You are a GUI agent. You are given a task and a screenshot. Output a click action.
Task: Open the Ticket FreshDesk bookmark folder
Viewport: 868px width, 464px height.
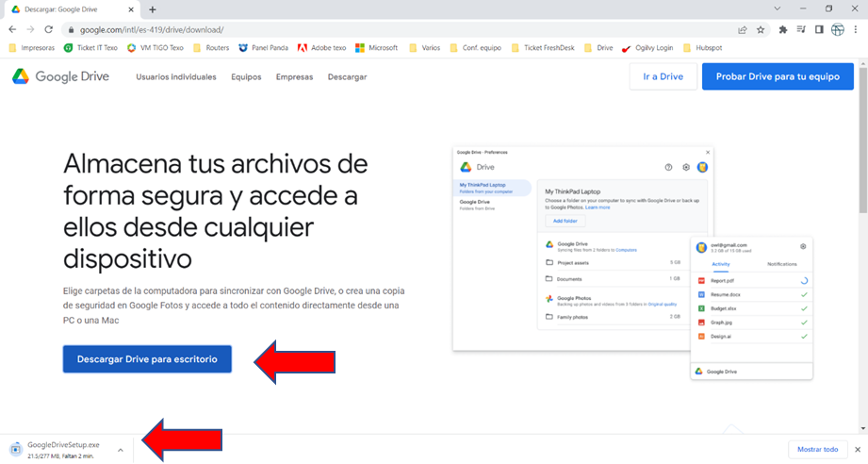click(543, 48)
